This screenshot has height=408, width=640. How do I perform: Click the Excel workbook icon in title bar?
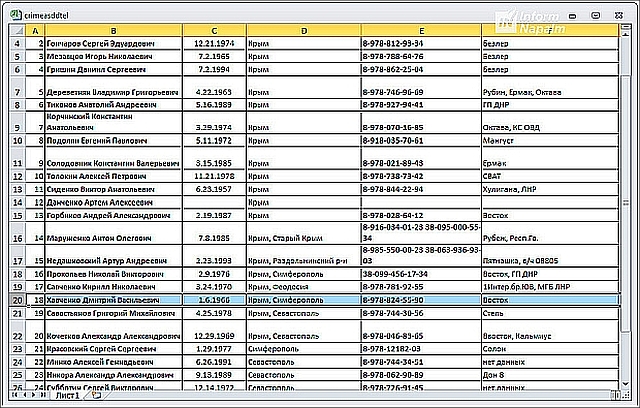point(16,15)
